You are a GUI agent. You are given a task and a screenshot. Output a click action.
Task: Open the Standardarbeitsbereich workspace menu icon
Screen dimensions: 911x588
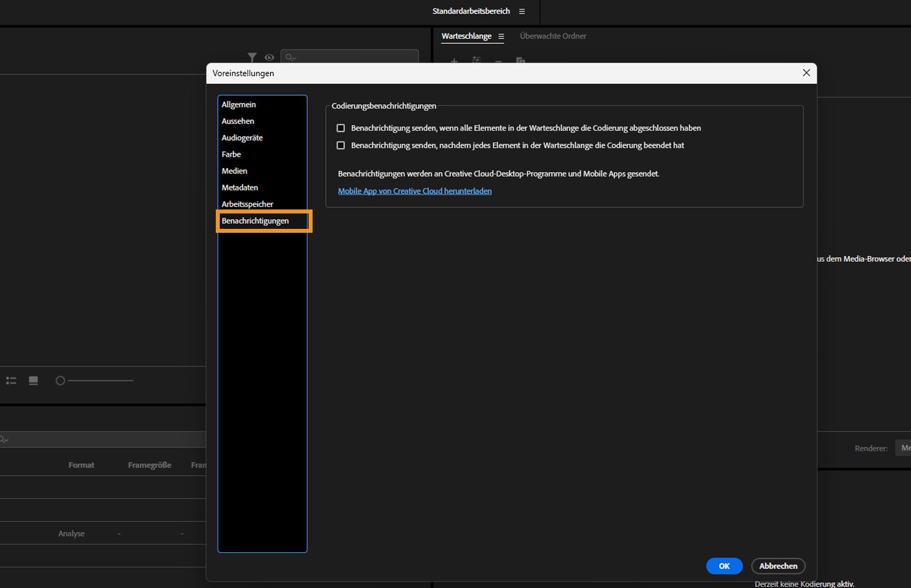[522, 11]
